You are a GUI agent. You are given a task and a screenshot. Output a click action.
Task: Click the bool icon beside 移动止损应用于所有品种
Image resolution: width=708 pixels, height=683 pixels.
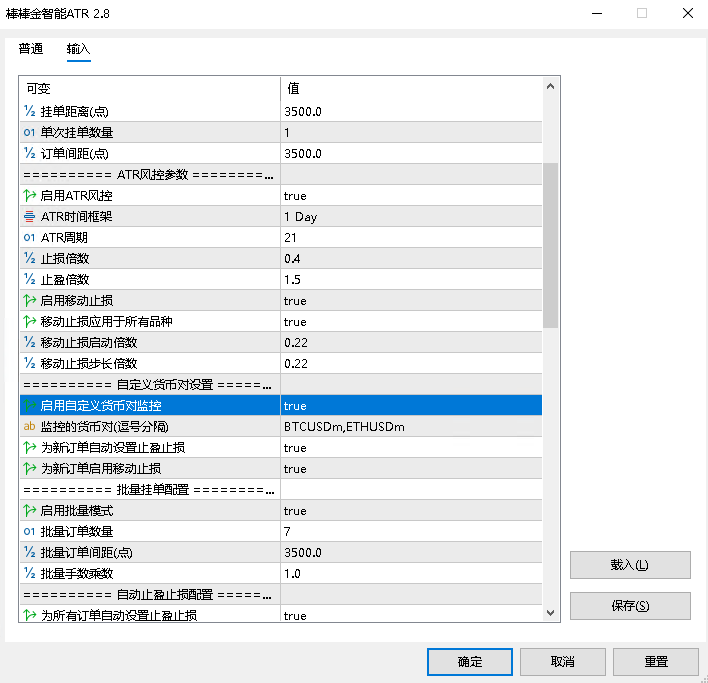point(29,321)
